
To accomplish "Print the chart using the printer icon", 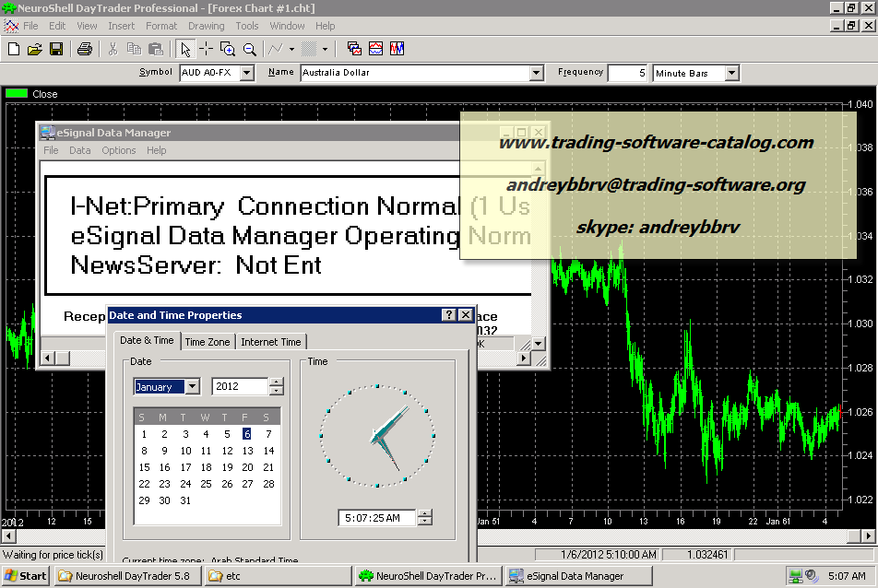I will [85, 49].
